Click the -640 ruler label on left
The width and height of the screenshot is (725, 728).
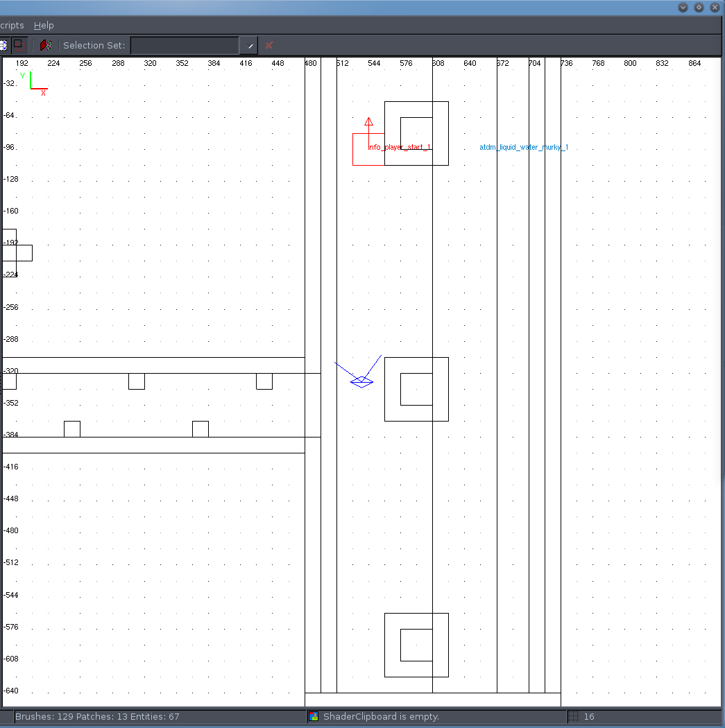(x=11, y=691)
